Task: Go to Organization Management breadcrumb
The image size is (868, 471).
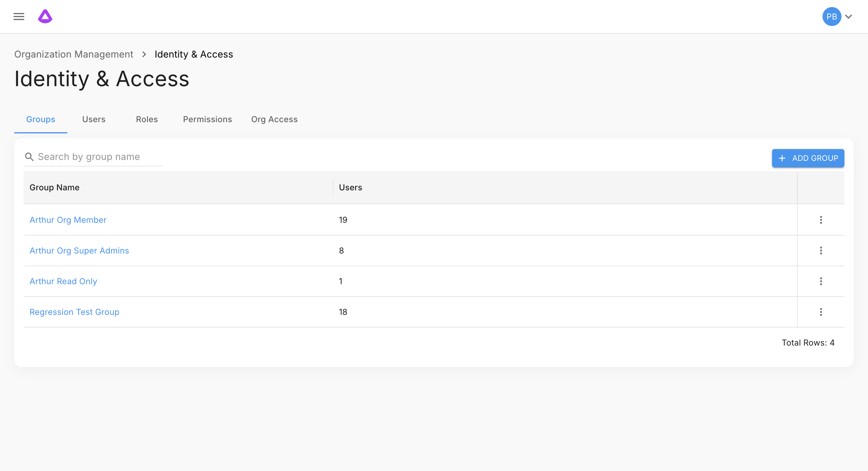Action: (74, 54)
